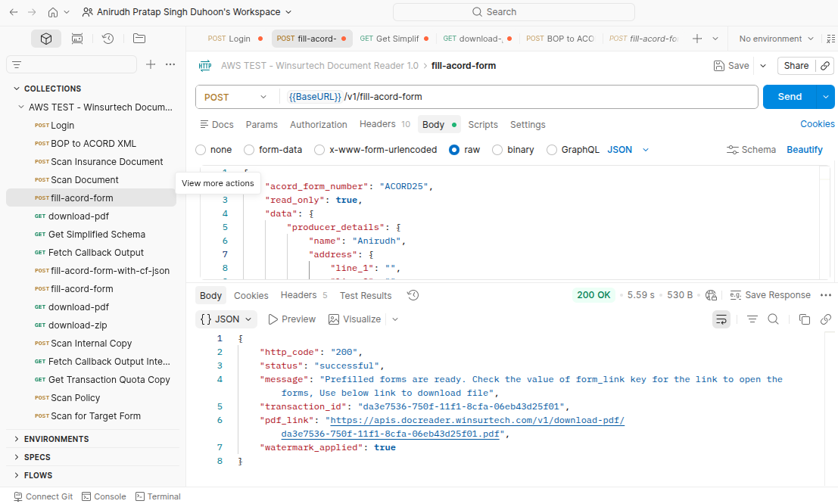
Task: Open sidebar more options ellipsis
Action: (170, 64)
